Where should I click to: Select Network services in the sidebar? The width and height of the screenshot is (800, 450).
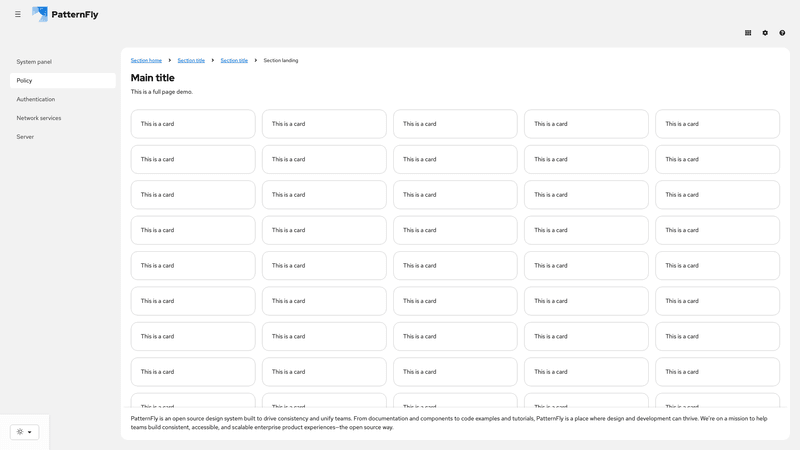(x=63, y=118)
